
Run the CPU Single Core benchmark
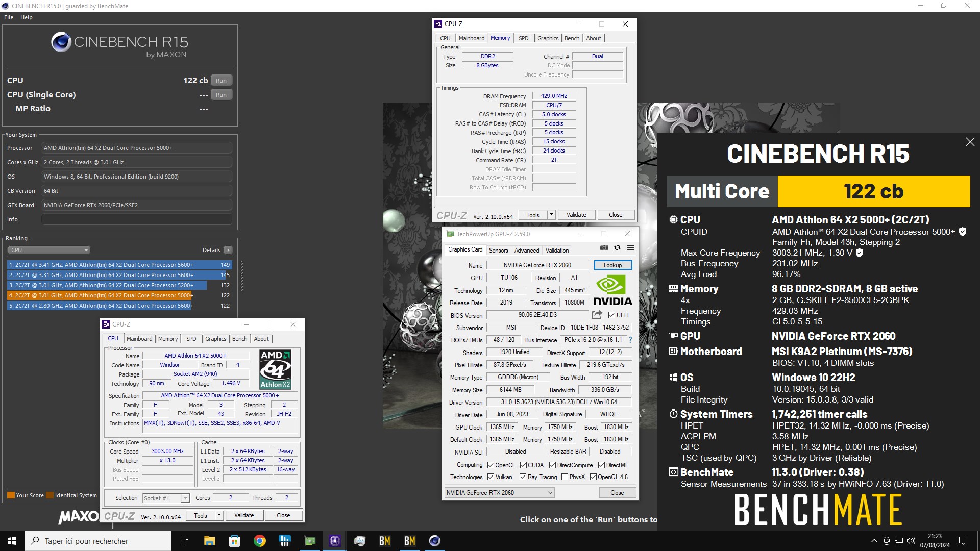tap(221, 95)
